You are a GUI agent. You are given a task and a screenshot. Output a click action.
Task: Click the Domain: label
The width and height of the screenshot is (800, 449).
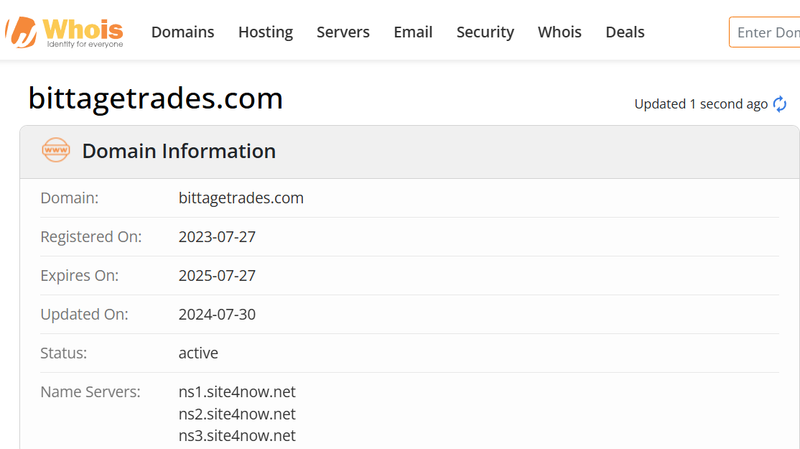point(69,198)
